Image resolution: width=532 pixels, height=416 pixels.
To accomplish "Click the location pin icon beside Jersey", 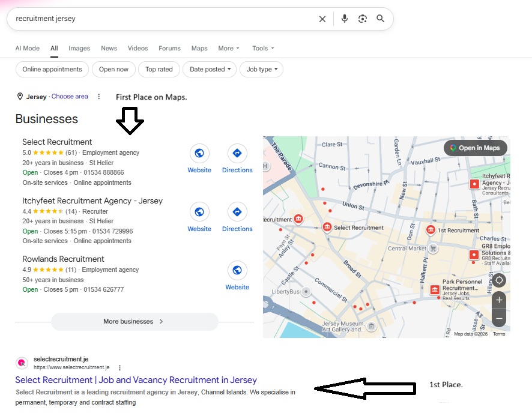I will coord(20,97).
